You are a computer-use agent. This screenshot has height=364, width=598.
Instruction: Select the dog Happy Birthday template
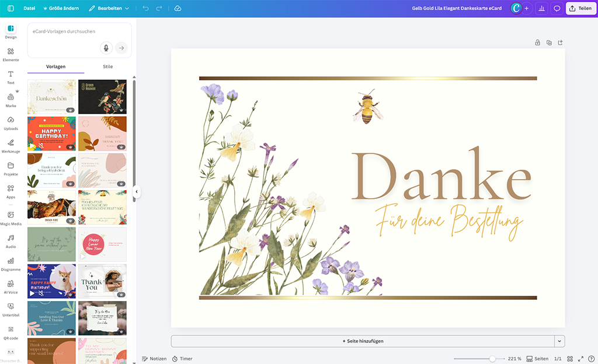point(51,281)
